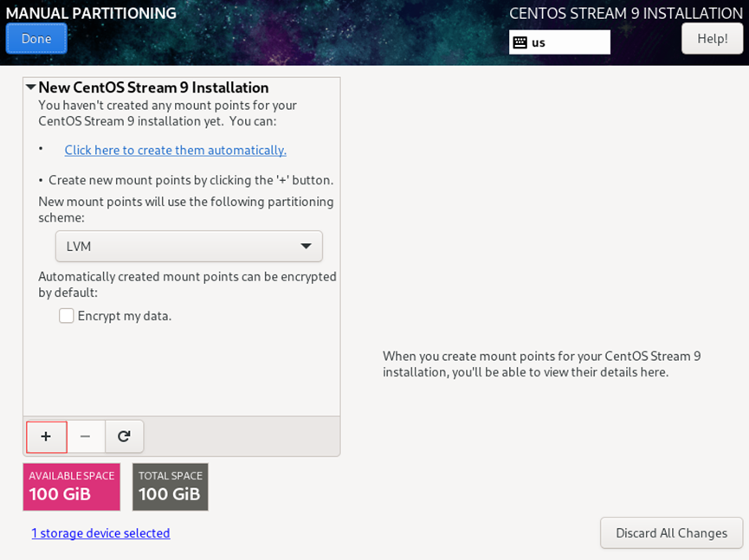749x560 pixels.
Task: Open the "1 storage device selected" link
Action: 100,533
